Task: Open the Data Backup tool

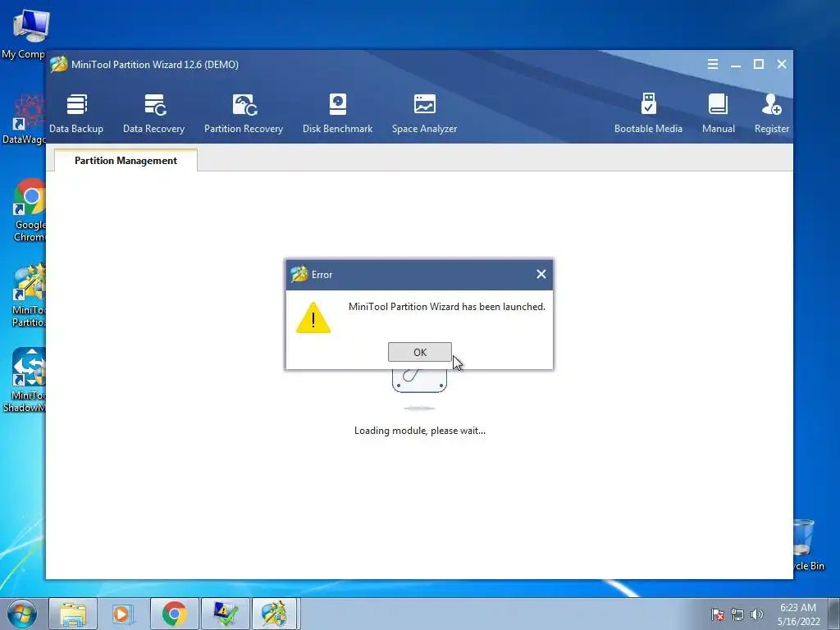Action: 76,114
